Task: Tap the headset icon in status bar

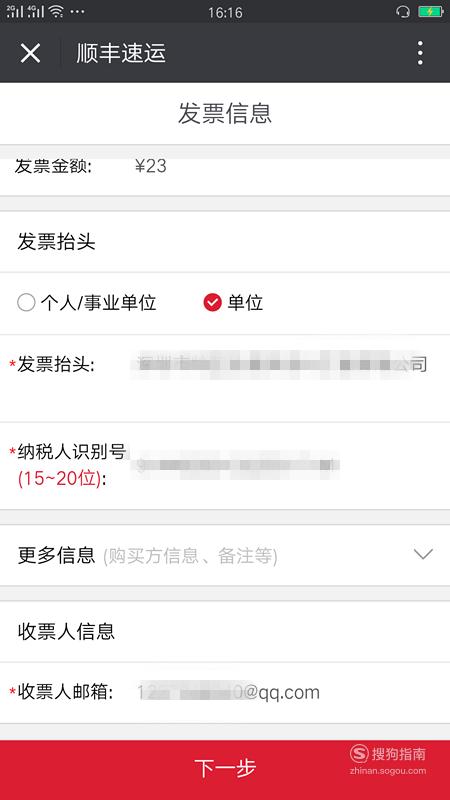Action: [x=403, y=11]
